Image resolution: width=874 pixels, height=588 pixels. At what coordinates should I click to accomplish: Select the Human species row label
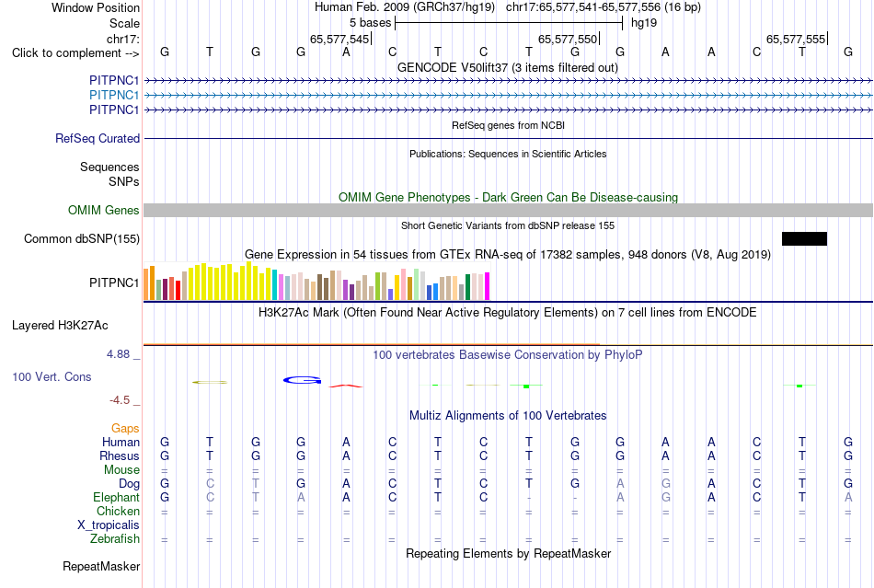(x=121, y=442)
